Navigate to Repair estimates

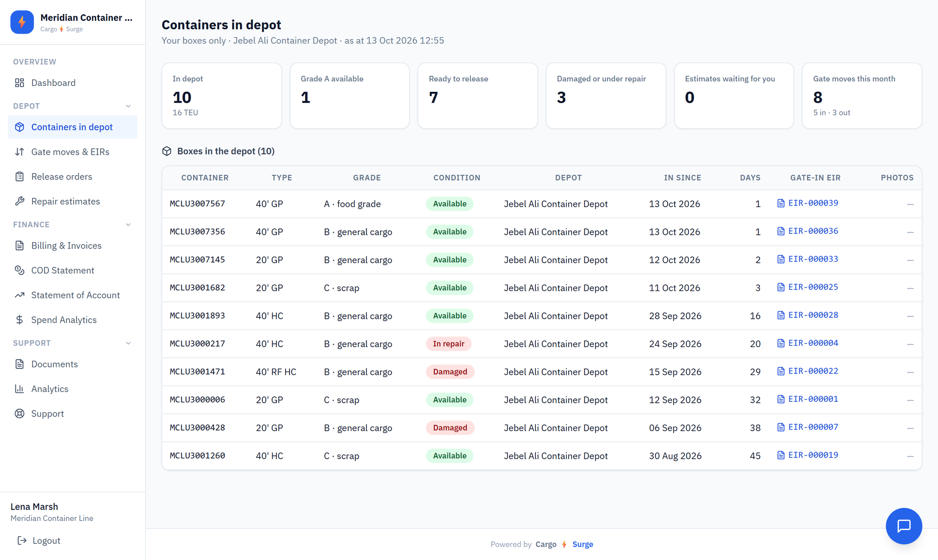[x=72, y=201]
